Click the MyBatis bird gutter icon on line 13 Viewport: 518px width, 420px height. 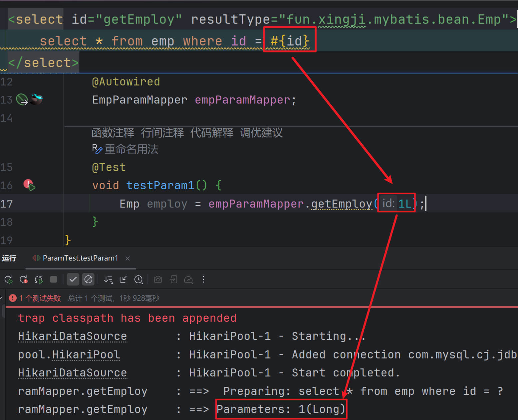point(37,99)
